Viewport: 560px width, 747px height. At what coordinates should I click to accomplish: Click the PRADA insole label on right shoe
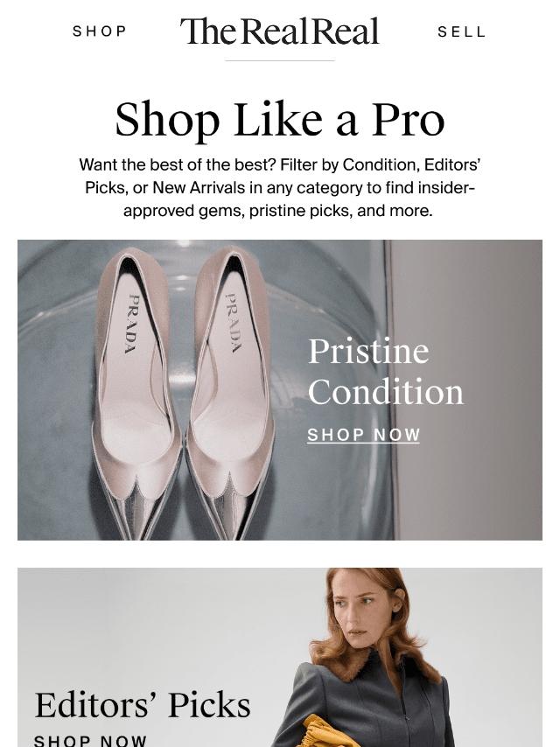tap(233, 323)
